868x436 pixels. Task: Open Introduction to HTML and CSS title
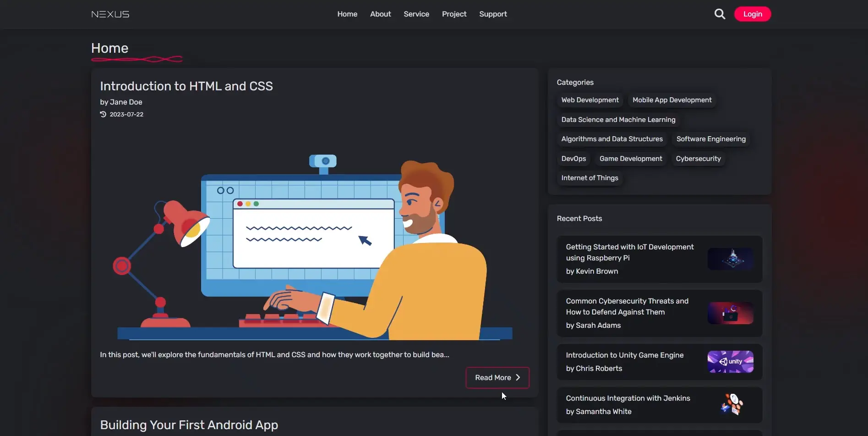pos(186,86)
